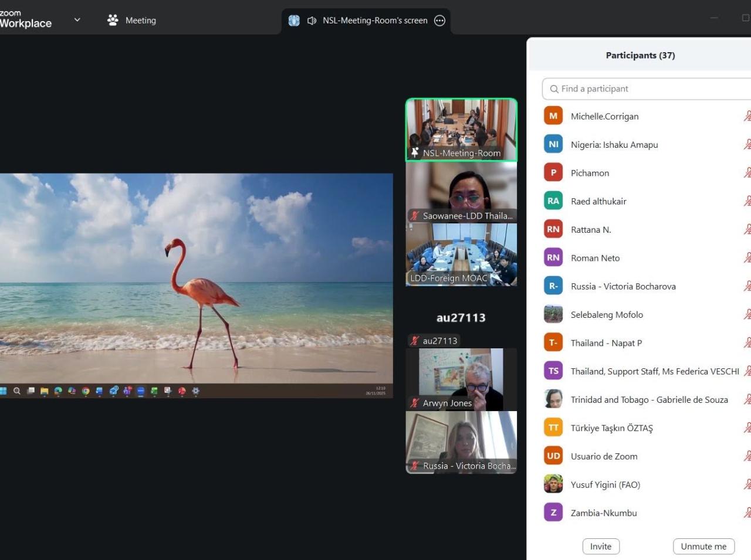Click muted mic icon on Arwyn Jones tile
Image resolution: width=751 pixels, height=560 pixels.
pyautogui.click(x=415, y=403)
